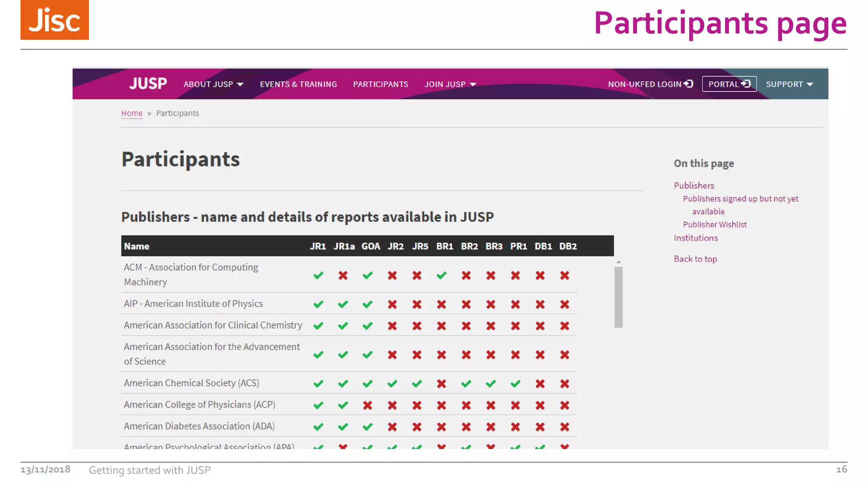Click ACM's green JR1 checkmark
Screen dimensions: 868x488
click(318, 276)
